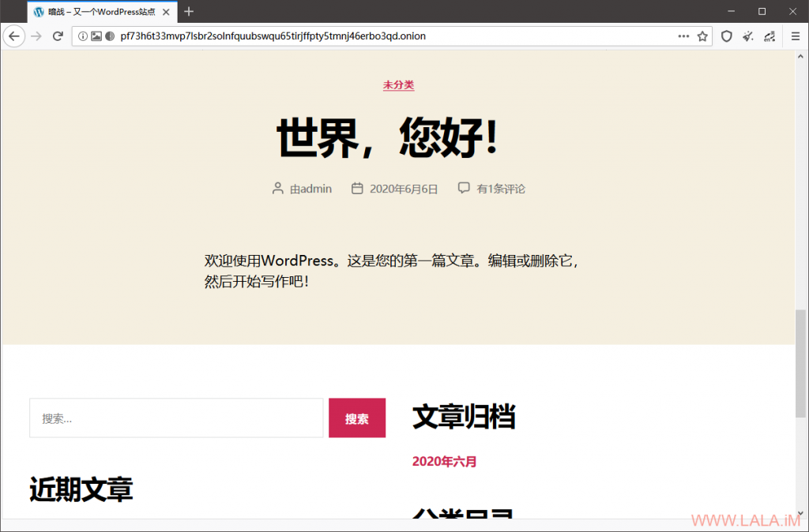Open the 未分类 category link
Image resolution: width=809 pixels, height=532 pixels.
(399, 85)
